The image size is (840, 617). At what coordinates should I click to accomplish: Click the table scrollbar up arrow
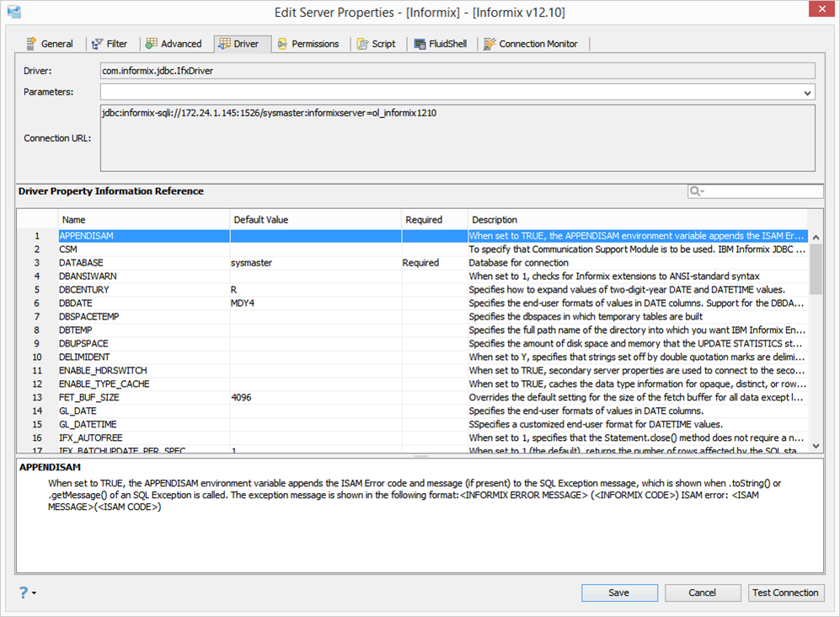[x=816, y=237]
